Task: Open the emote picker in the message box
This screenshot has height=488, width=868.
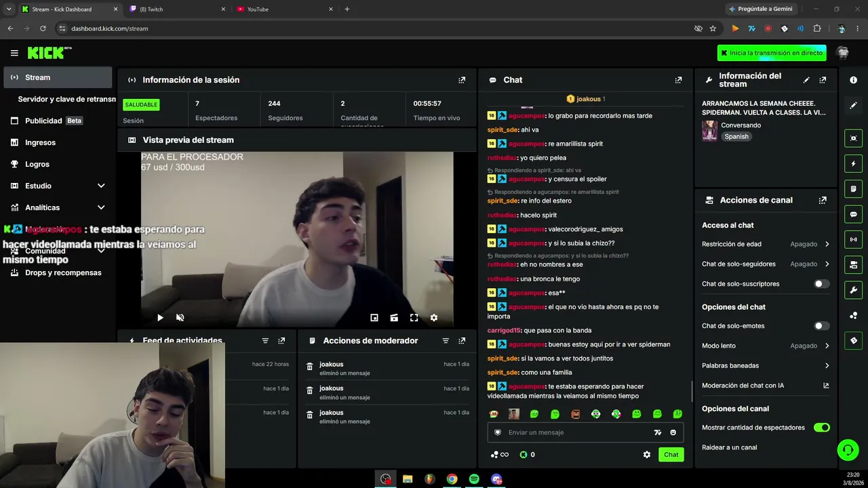Action: point(673,432)
